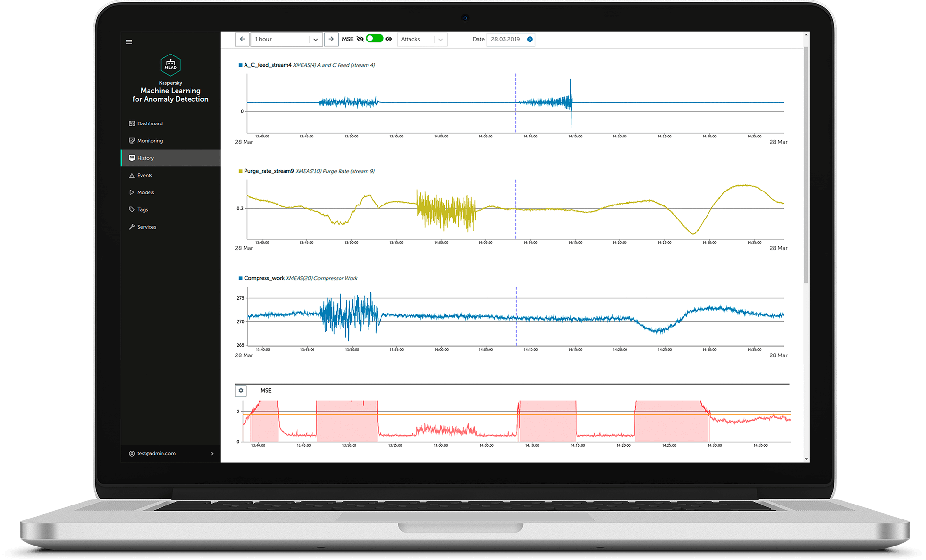Open the hamburger menu icon
This screenshot has width=926, height=560.
pyautogui.click(x=129, y=42)
